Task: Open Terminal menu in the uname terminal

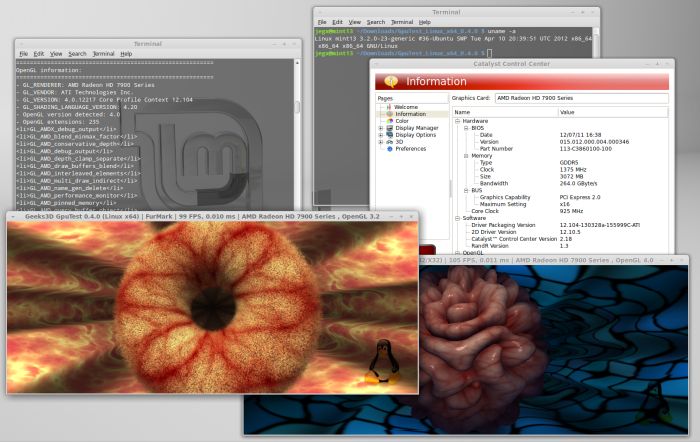Action: pyautogui.click(x=402, y=22)
